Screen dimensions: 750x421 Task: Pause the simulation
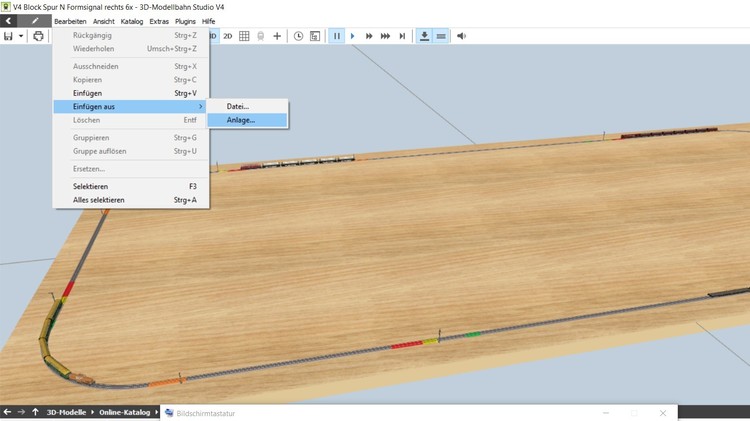click(337, 36)
